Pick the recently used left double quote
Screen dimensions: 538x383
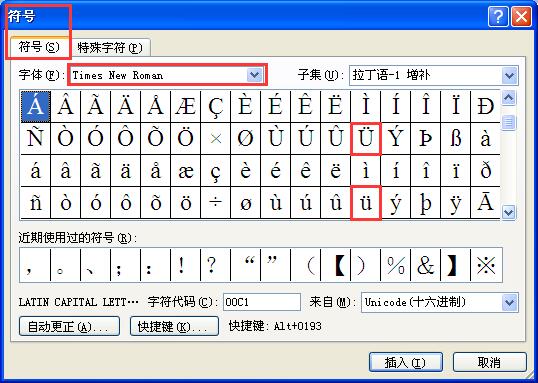point(246,265)
